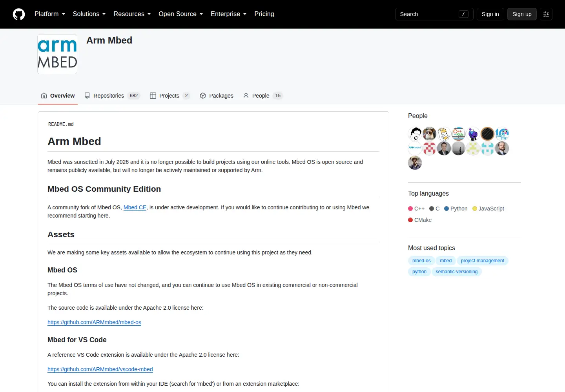The height and width of the screenshot is (392, 565).
Task: Select the mbed-os topic tag
Action: point(421,261)
